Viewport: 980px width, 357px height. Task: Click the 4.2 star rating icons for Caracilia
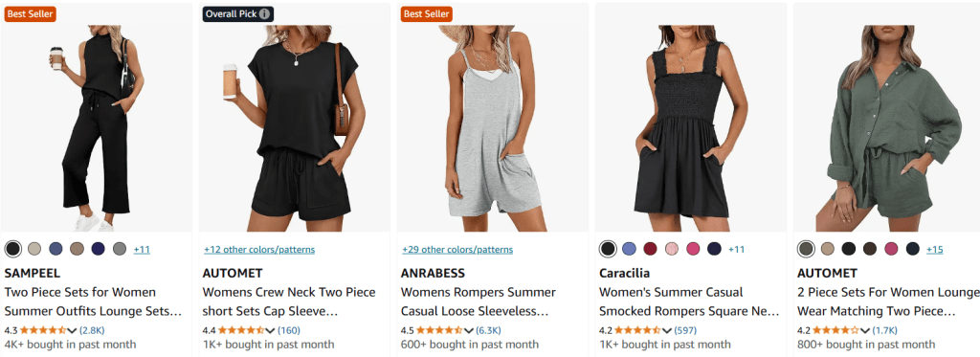coord(637,330)
